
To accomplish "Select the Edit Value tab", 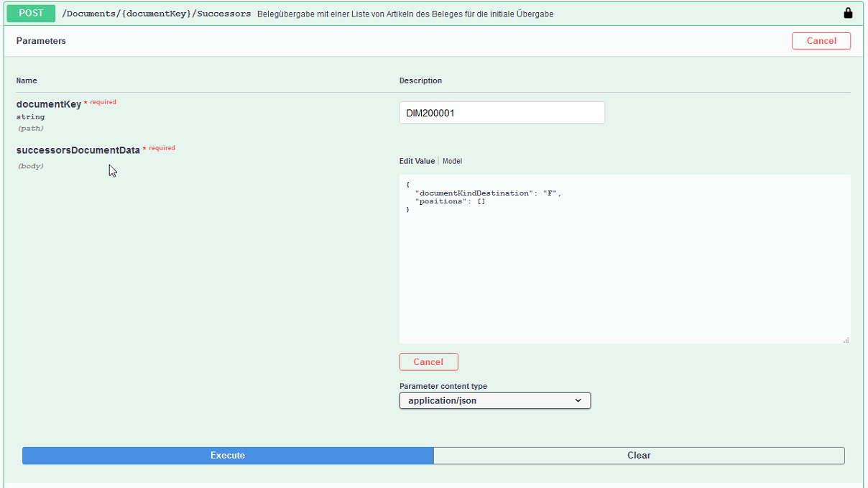I will (417, 161).
